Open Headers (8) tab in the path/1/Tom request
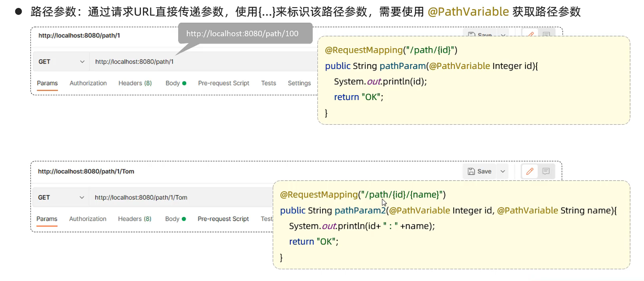Viewport: 644px width, 281px height. tap(135, 219)
